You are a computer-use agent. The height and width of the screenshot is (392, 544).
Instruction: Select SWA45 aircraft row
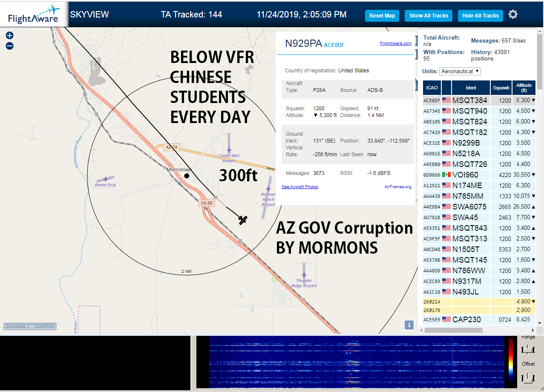479,217
